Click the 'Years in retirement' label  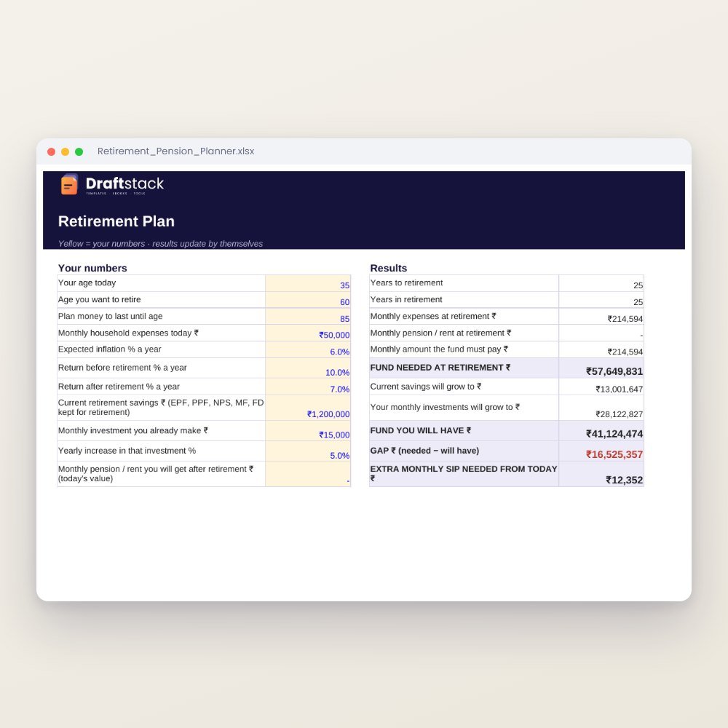406,299
